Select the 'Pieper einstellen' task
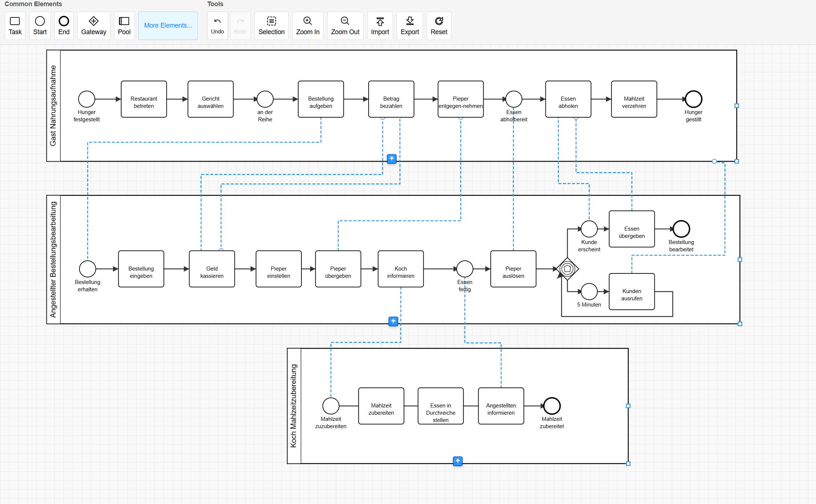The height and width of the screenshot is (504, 816). [279, 269]
